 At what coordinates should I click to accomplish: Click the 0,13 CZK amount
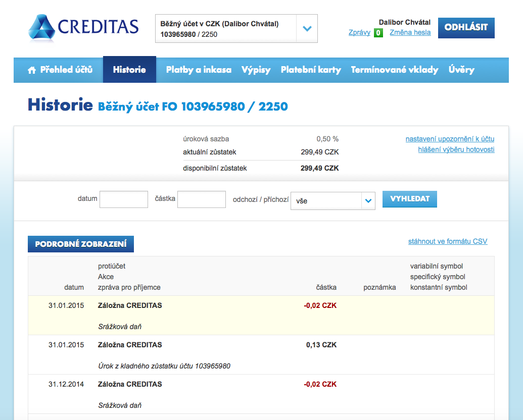point(321,345)
